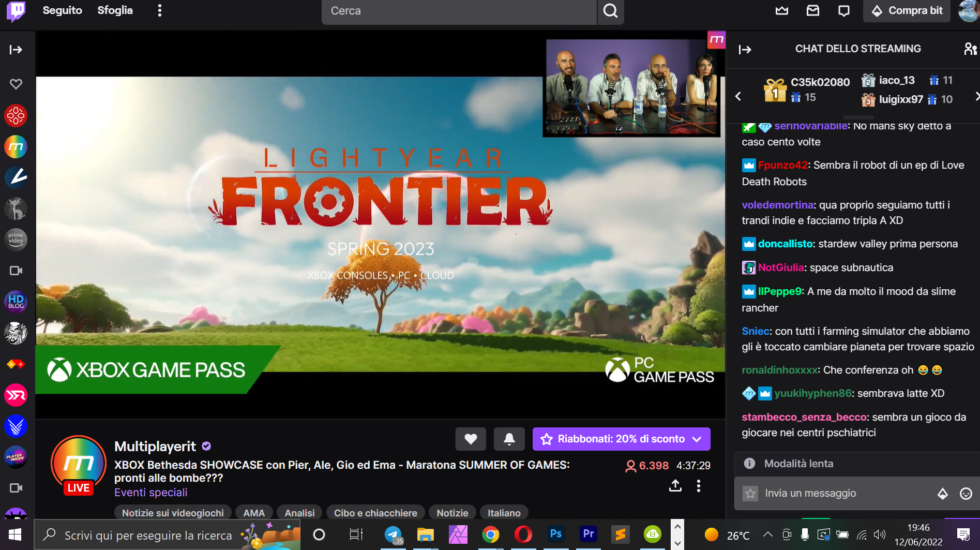The width and height of the screenshot is (980, 550).
Task: Open the Eventi speciali category link
Action: [151, 493]
